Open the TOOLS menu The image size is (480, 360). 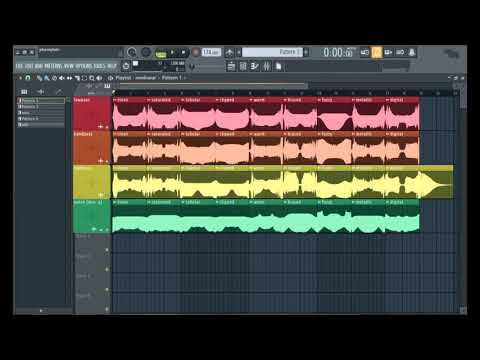point(99,66)
